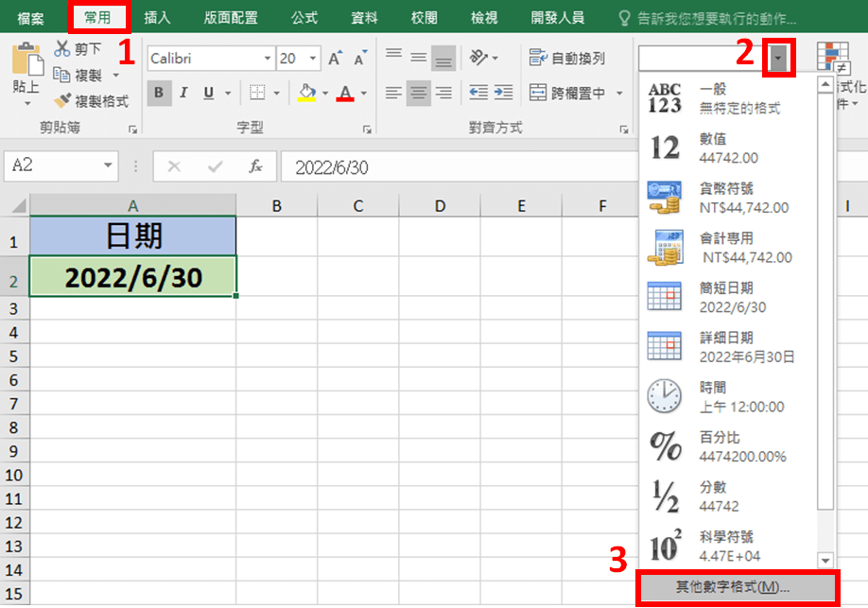Open the 公式 (Formulas) tab
Screen dimensions: 868x608
pyautogui.click(x=304, y=17)
